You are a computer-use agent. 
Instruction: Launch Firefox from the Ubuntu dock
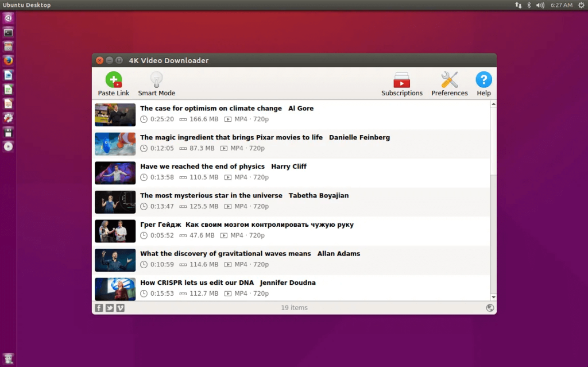click(x=7, y=60)
